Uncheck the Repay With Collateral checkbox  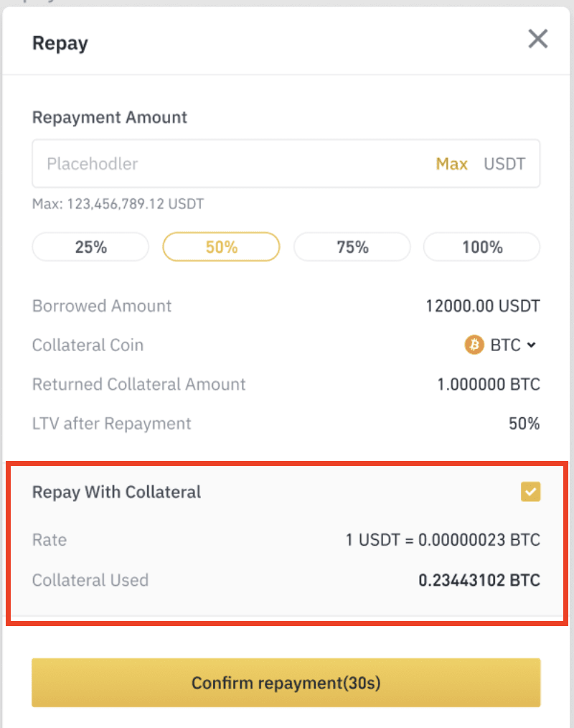pyautogui.click(x=530, y=492)
